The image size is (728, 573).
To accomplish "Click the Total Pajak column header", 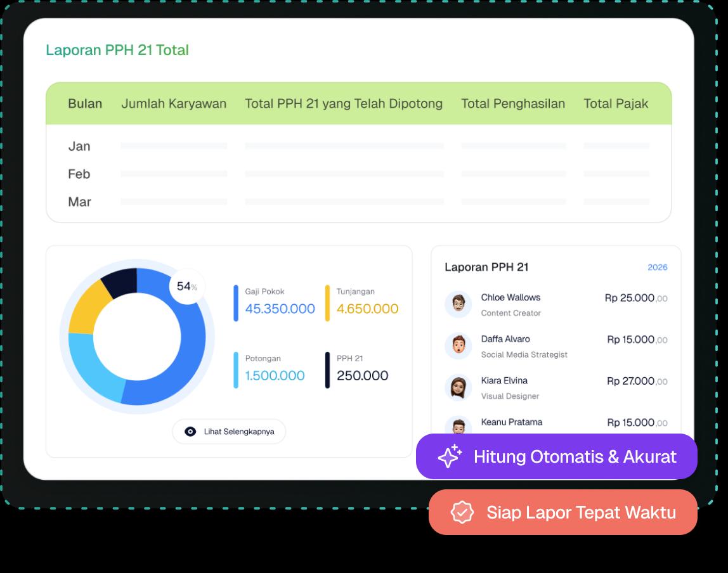I will [x=616, y=104].
